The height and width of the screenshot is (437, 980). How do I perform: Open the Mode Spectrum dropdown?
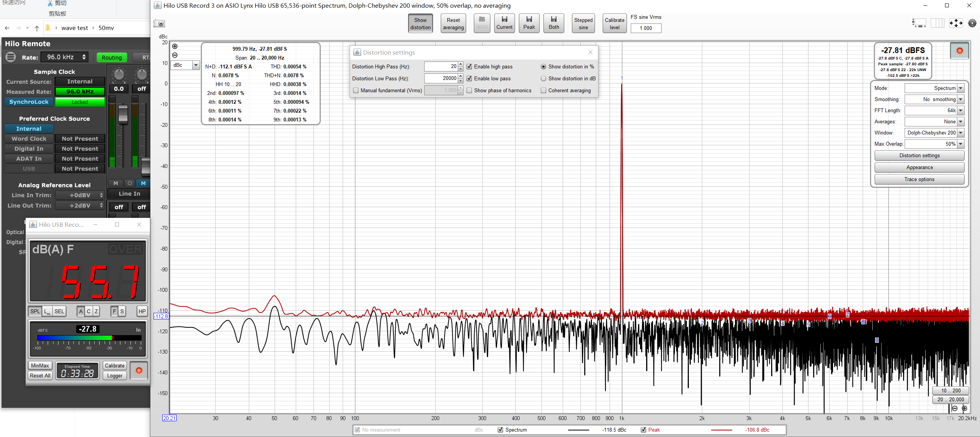click(x=960, y=88)
